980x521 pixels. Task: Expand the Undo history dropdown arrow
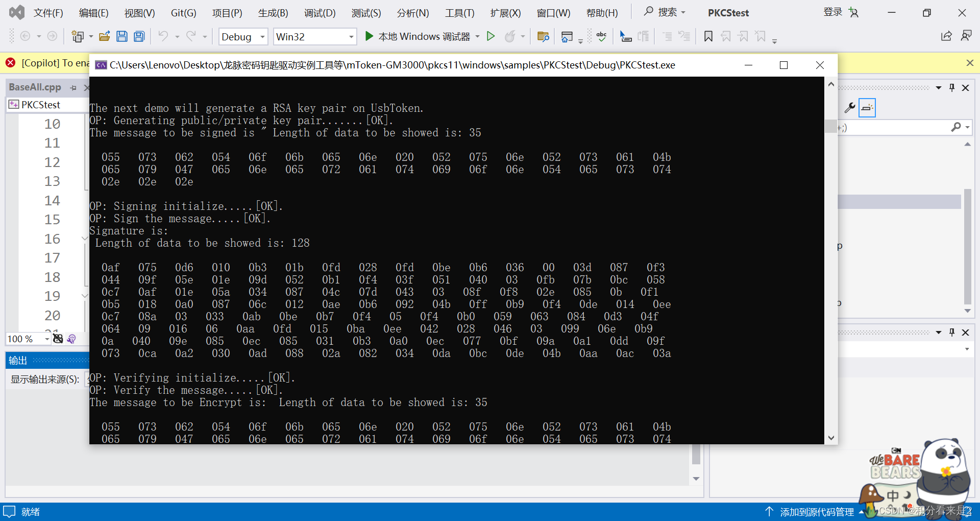177,36
